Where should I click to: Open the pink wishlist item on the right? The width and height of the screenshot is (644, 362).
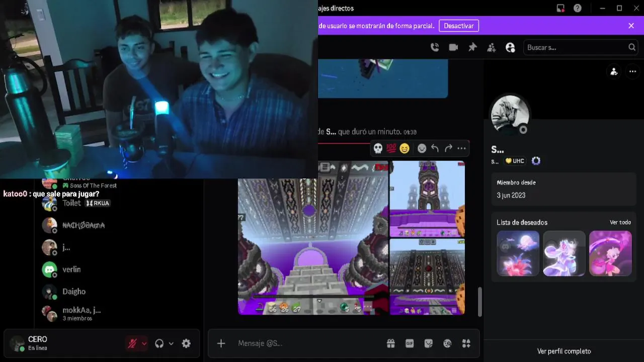[x=610, y=253]
